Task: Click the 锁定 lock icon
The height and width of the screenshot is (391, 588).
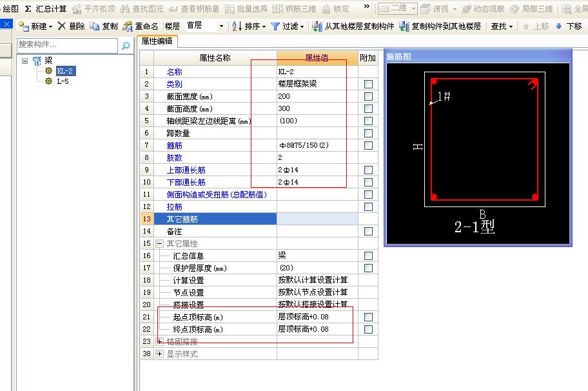Action: pyautogui.click(x=326, y=8)
